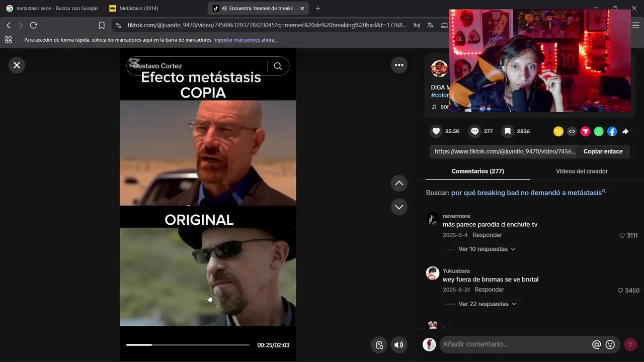Image resolution: width=644 pixels, height=362 pixels.
Task: Toggle the clipboard icon beside volume
Action: click(379, 345)
